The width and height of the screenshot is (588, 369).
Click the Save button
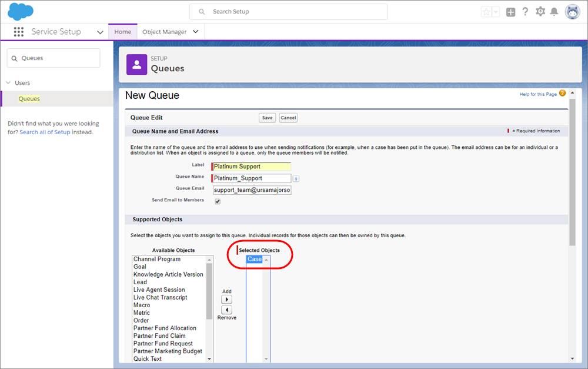coord(268,118)
